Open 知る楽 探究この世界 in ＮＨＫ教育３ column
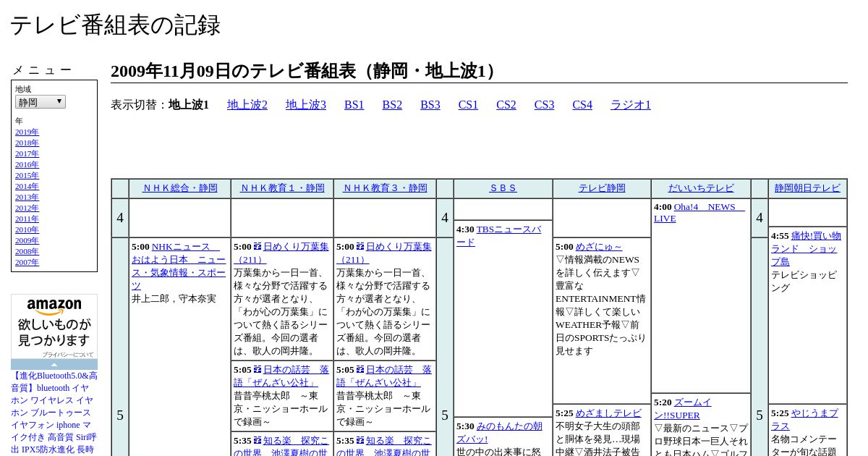This screenshot has height=456, width=868. click(384, 445)
